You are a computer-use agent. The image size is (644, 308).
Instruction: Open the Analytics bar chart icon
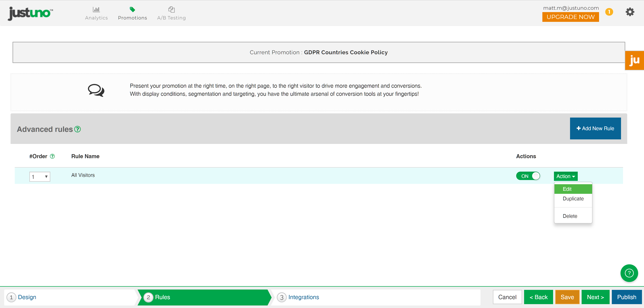[x=96, y=10]
